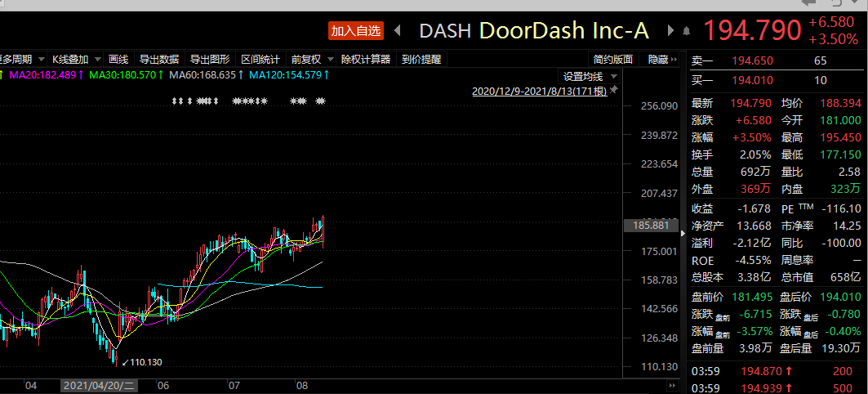Open the 除权计算器 calculator
Image resolution: width=868 pixels, height=394 pixels.
tap(366, 60)
